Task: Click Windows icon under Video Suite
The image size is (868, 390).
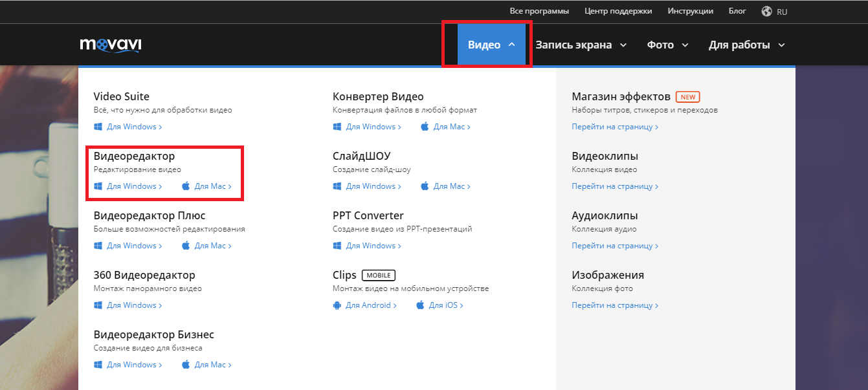Action: (98, 127)
